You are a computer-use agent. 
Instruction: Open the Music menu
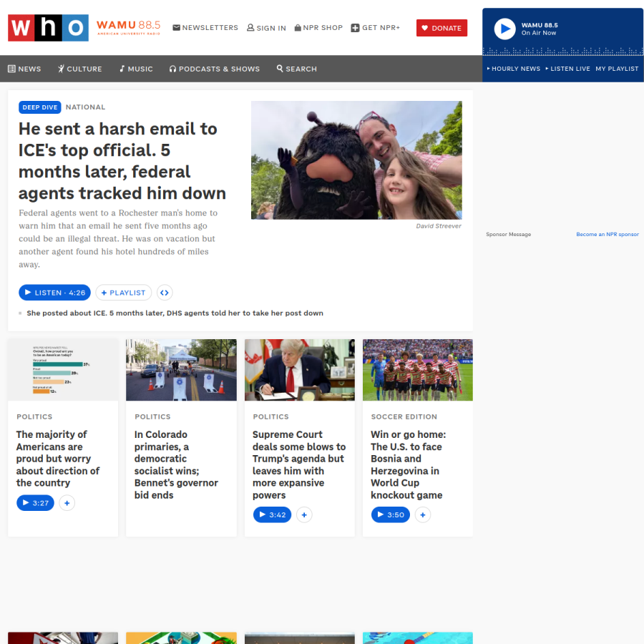pyautogui.click(x=136, y=69)
